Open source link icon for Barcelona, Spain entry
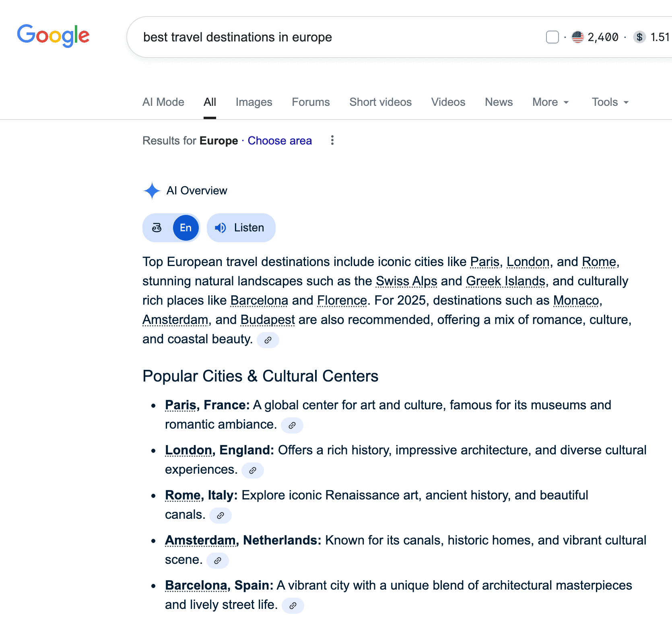672x623 pixels. (x=293, y=606)
